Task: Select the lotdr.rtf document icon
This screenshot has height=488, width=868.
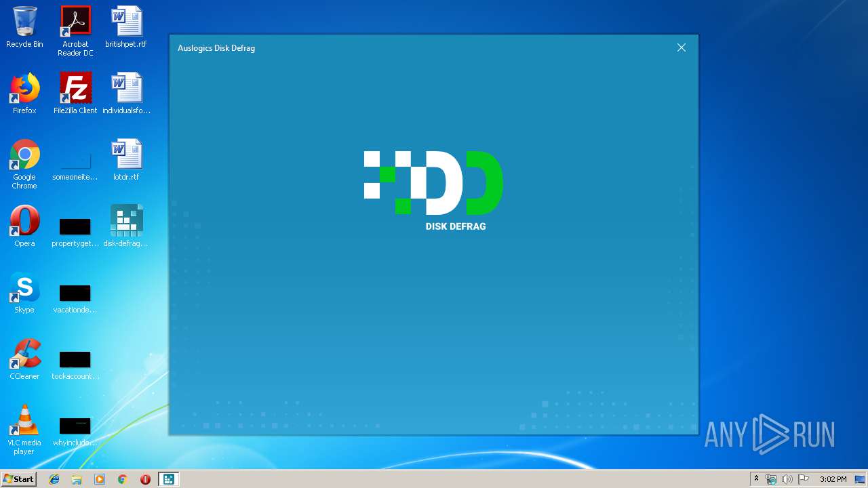Action: 126,160
